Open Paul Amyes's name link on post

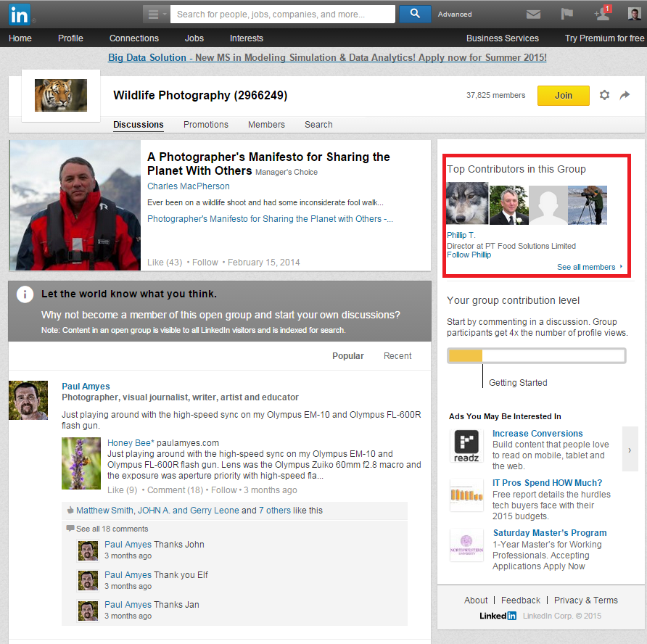[86, 387]
